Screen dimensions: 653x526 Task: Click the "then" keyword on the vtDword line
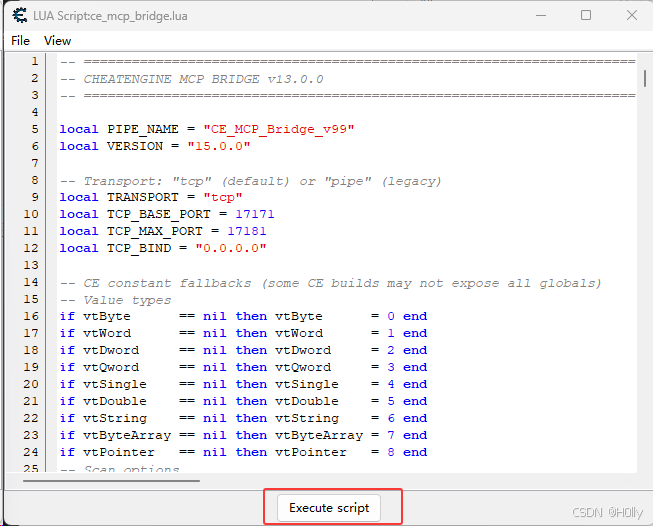tap(251, 350)
